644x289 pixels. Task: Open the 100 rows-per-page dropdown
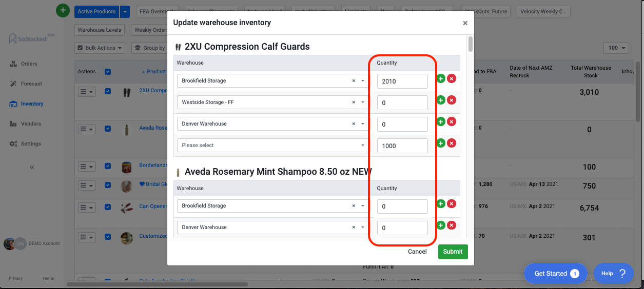(616, 48)
